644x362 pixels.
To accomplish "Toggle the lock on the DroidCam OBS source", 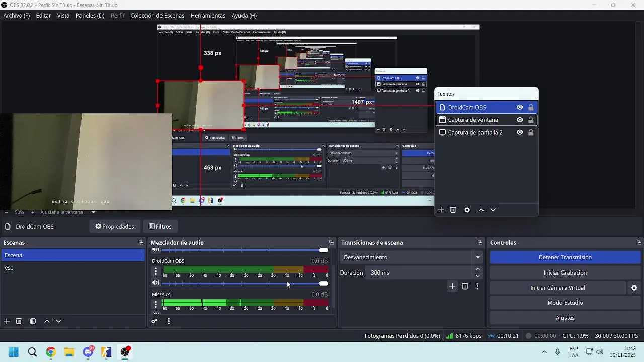I will tap(531, 107).
